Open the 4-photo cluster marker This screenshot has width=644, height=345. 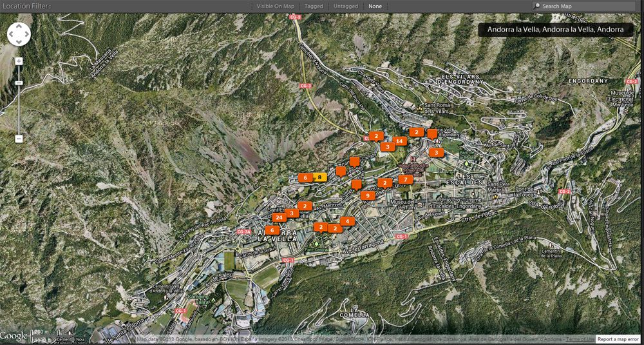(x=347, y=221)
